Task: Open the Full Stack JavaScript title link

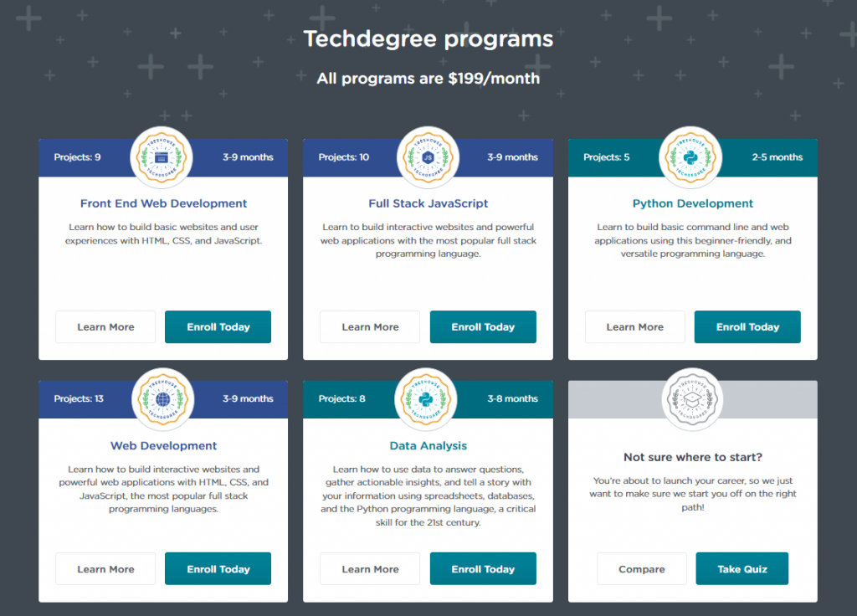Action: 428,203
